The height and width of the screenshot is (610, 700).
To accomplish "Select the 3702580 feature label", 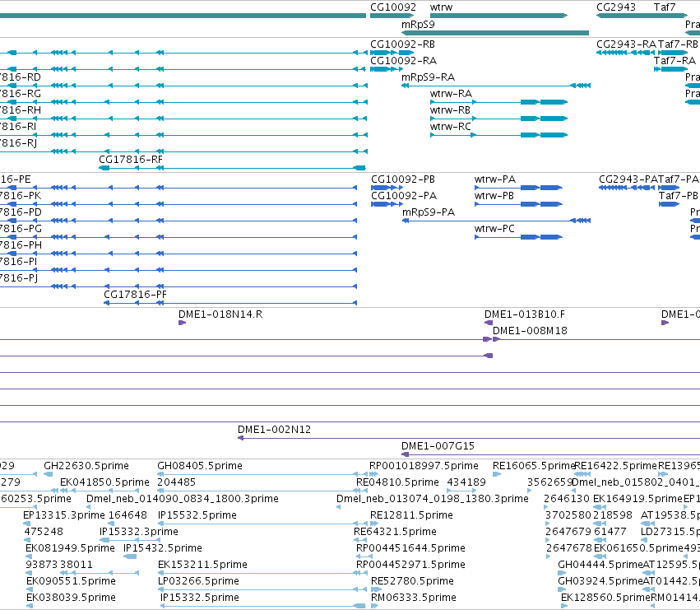I will tap(568, 515).
